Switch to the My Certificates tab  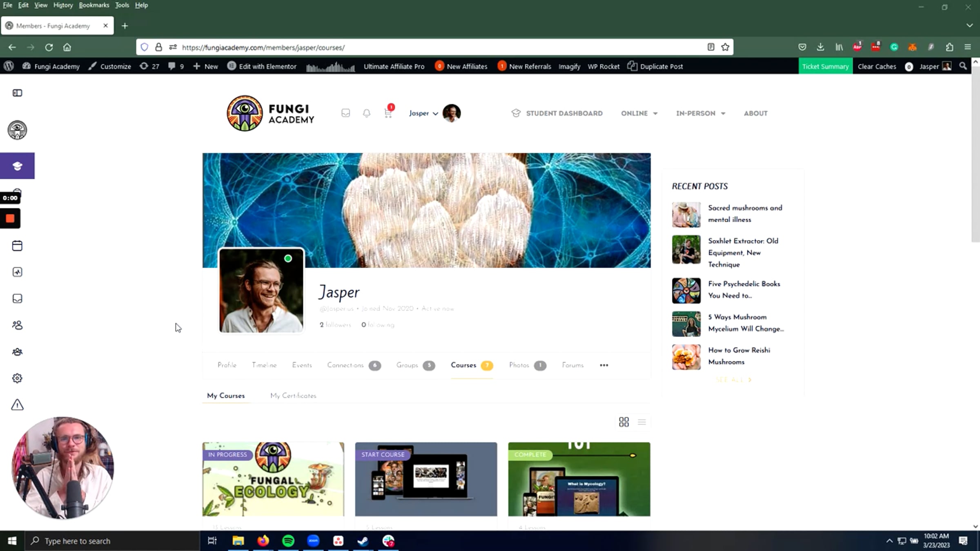(293, 395)
